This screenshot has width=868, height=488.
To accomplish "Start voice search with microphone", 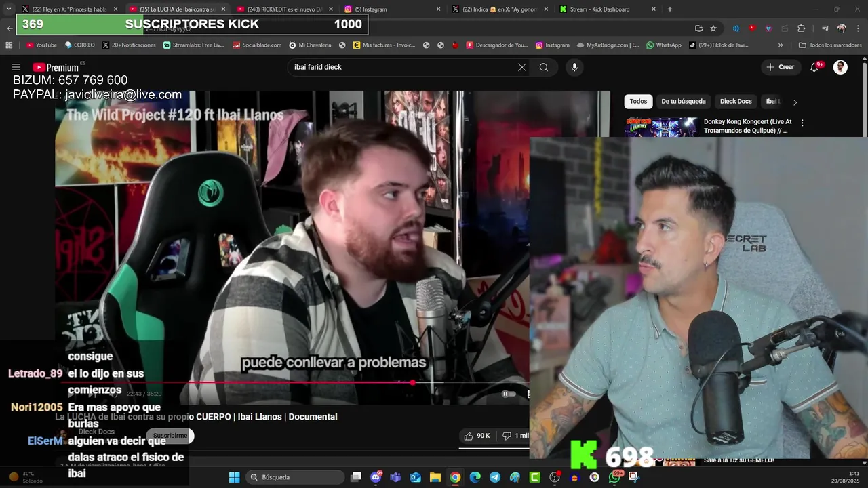I will tap(574, 67).
